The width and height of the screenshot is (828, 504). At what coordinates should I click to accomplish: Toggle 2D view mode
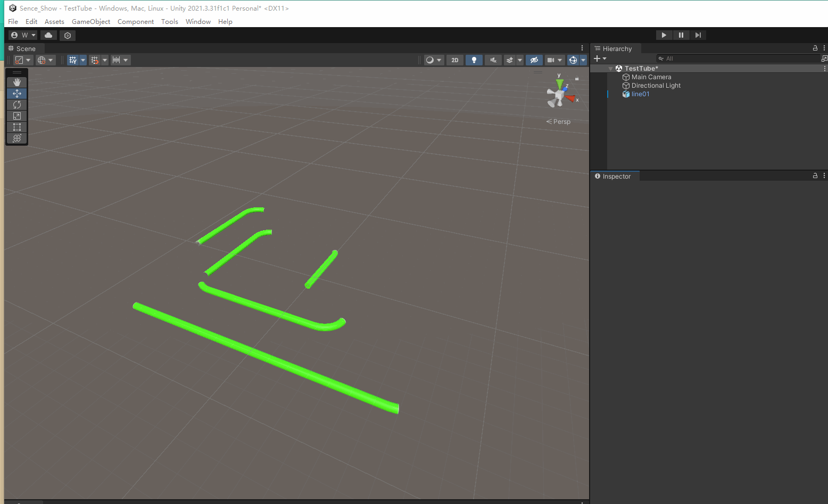coord(455,60)
